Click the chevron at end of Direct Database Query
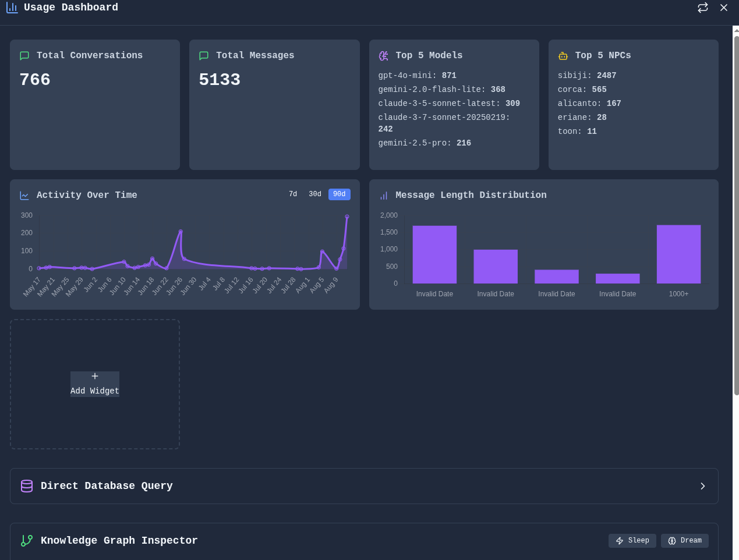Viewport: 739px width, 560px height. coord(702,485)
